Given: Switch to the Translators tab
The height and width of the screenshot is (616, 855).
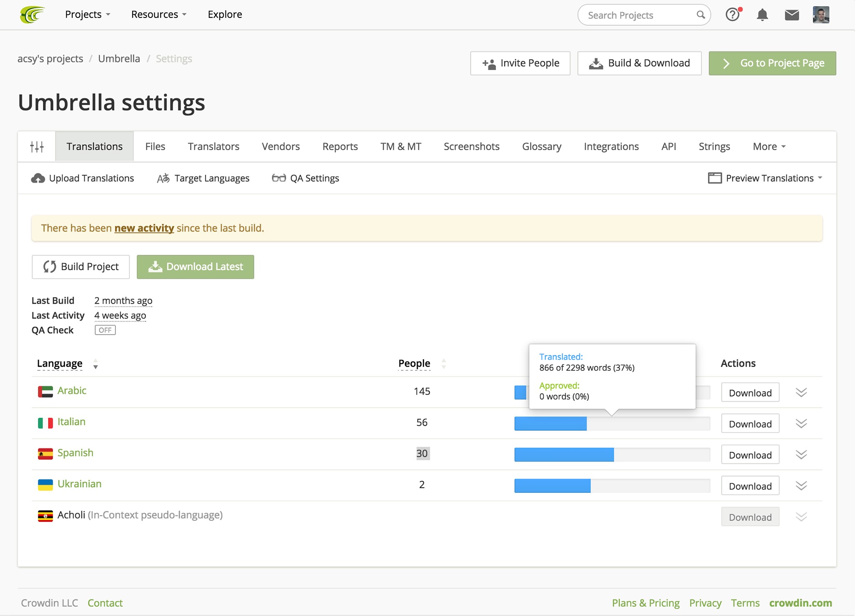Looking at the screenshot, I should (214, 146).
